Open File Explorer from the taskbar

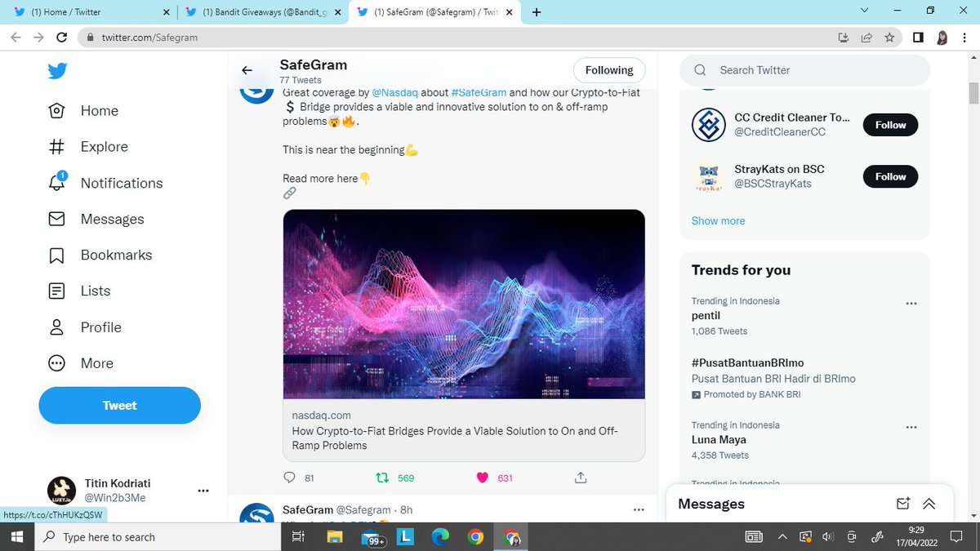click(x=334, y=537)
